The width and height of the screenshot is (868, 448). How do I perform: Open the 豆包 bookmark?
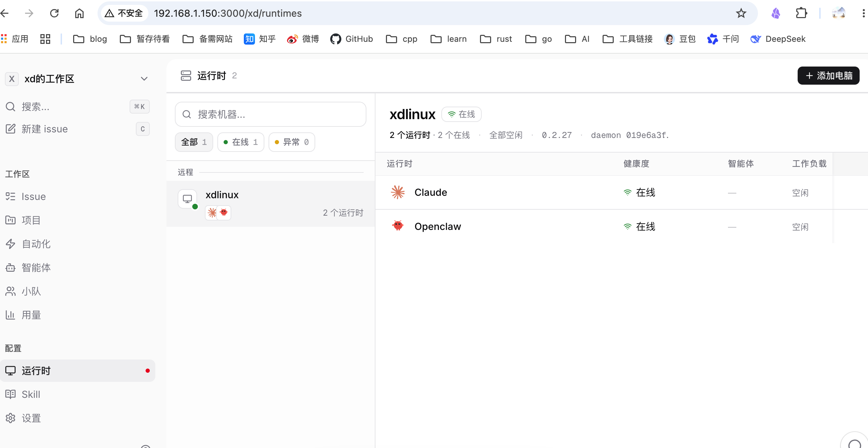(x=680, y=39)
